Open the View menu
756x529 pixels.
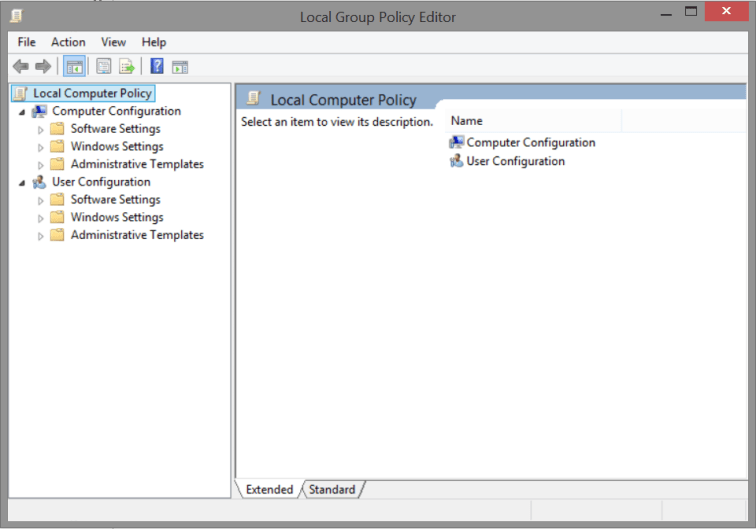[x=113, y=42]
